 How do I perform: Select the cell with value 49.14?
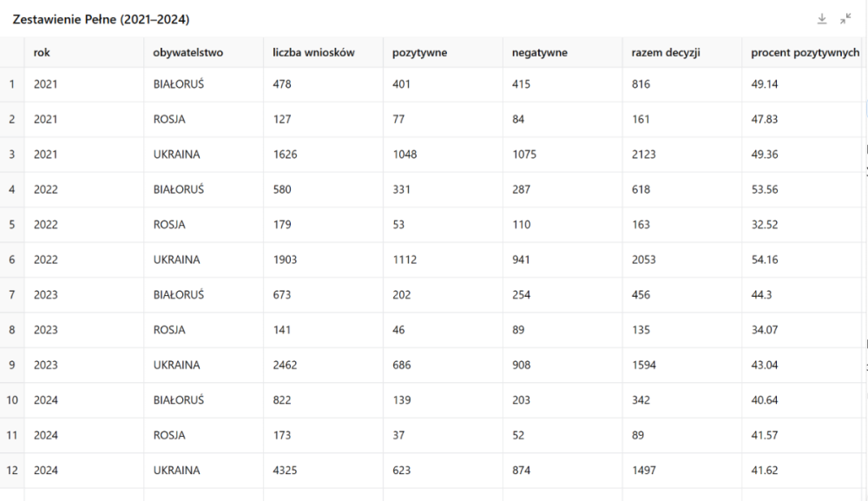click(766, 84)
